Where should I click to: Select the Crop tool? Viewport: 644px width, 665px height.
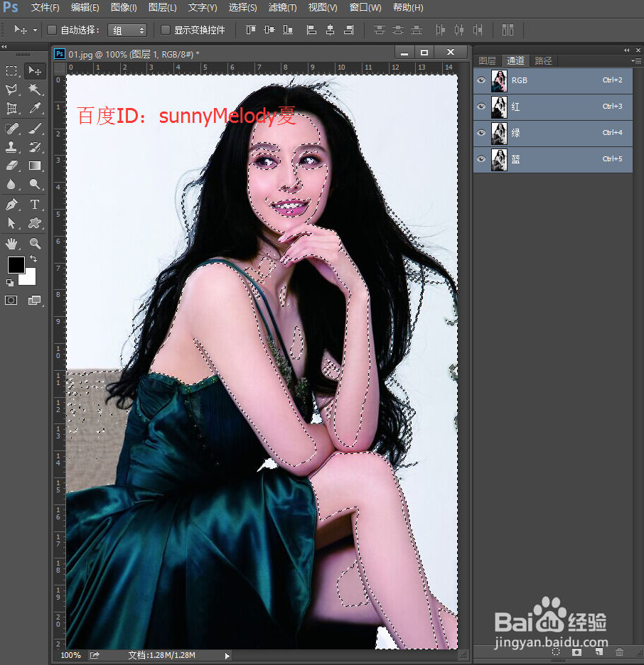tap(11, 109)
